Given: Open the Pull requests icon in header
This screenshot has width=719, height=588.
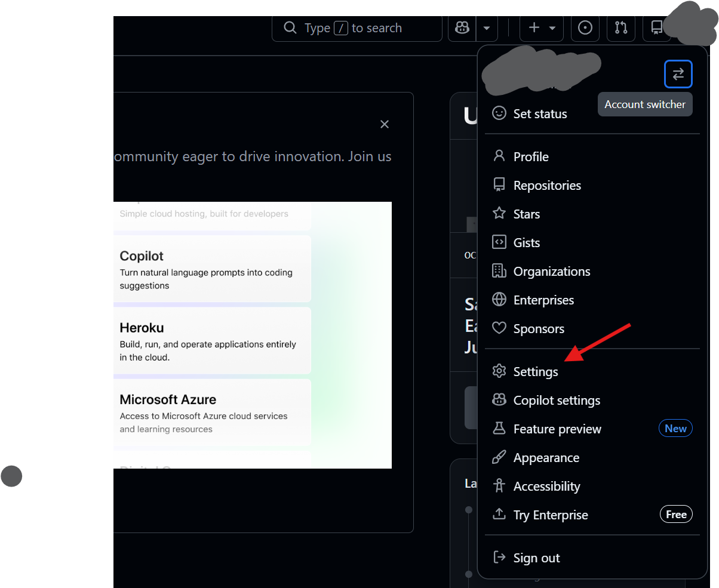Looking at the screenshot, I should [621, 28].
